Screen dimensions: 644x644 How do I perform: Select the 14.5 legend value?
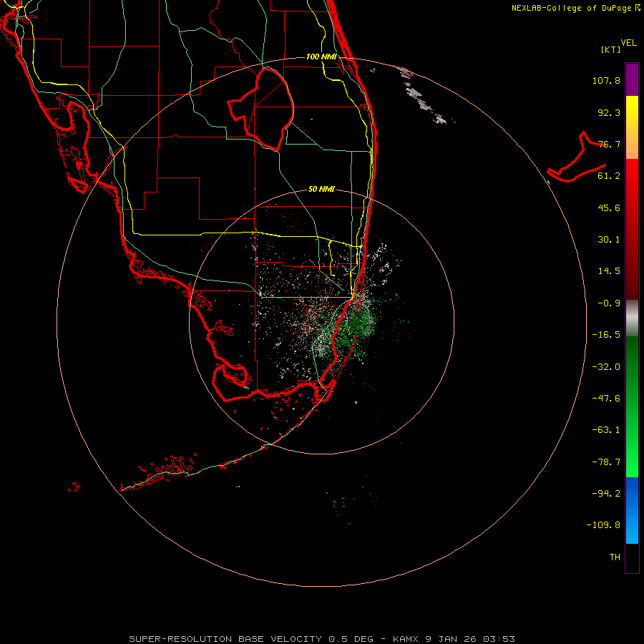pos(609,271)
